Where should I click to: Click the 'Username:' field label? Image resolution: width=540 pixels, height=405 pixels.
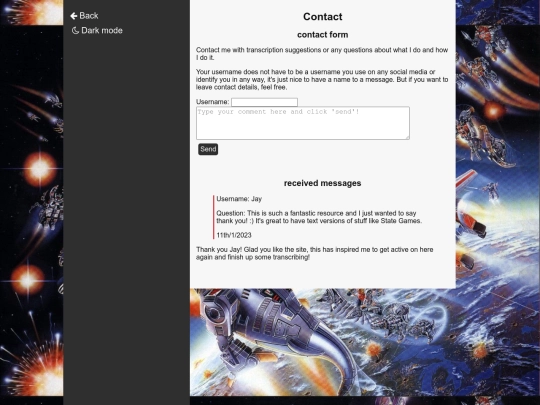[212, 102]
